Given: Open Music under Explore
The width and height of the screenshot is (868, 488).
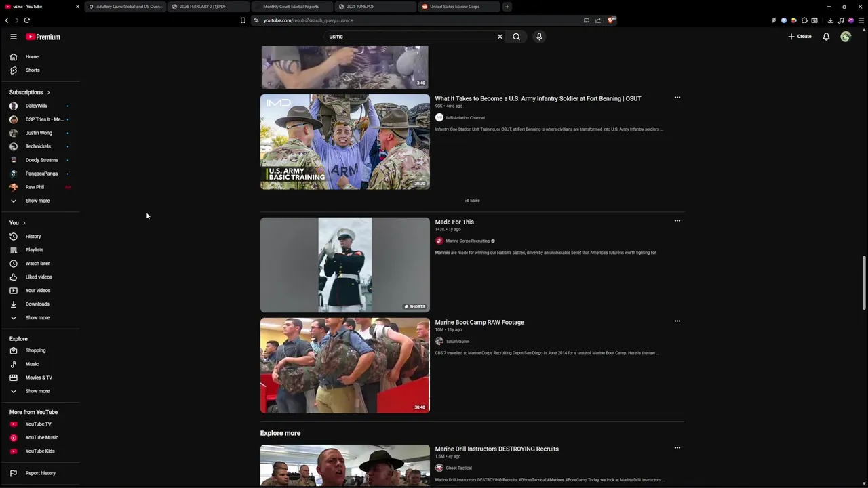Looking at the screenshot, I should (32, 364).
